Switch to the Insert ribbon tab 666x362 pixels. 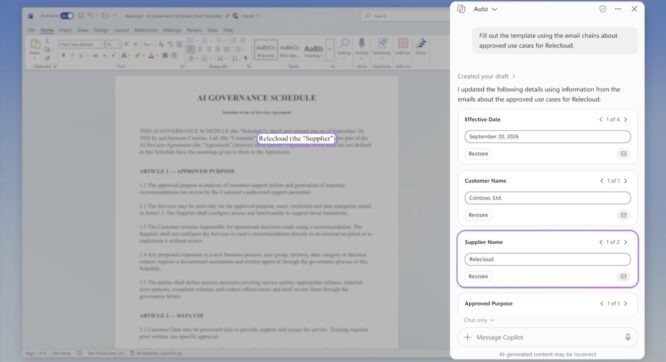pyautogui.click(x=65, y=30)
